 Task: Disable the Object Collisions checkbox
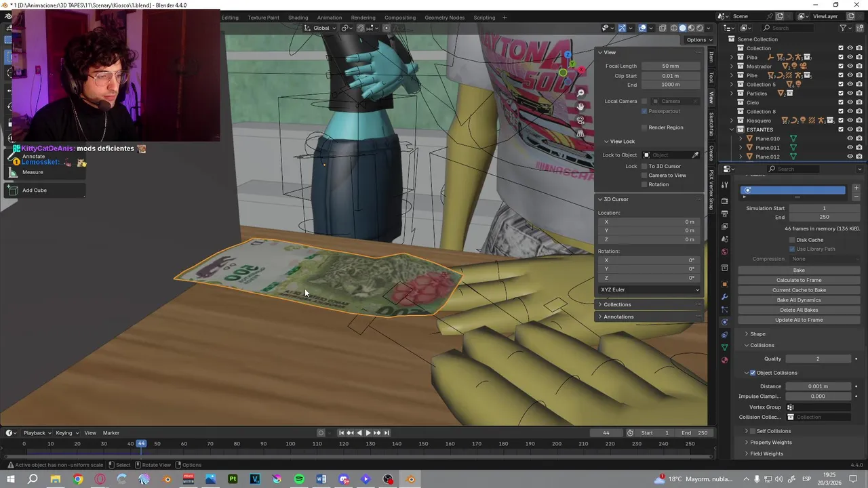753,373
